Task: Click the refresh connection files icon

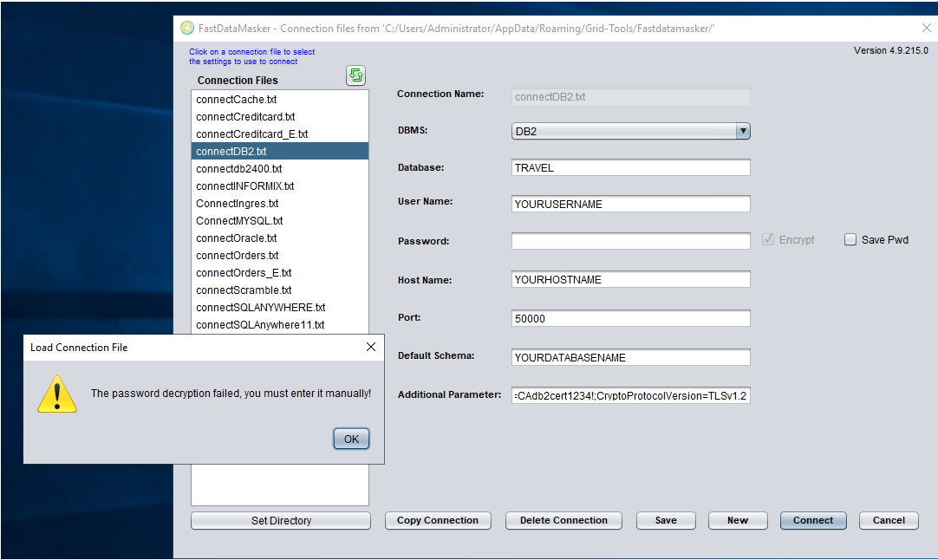Action: 355,75
